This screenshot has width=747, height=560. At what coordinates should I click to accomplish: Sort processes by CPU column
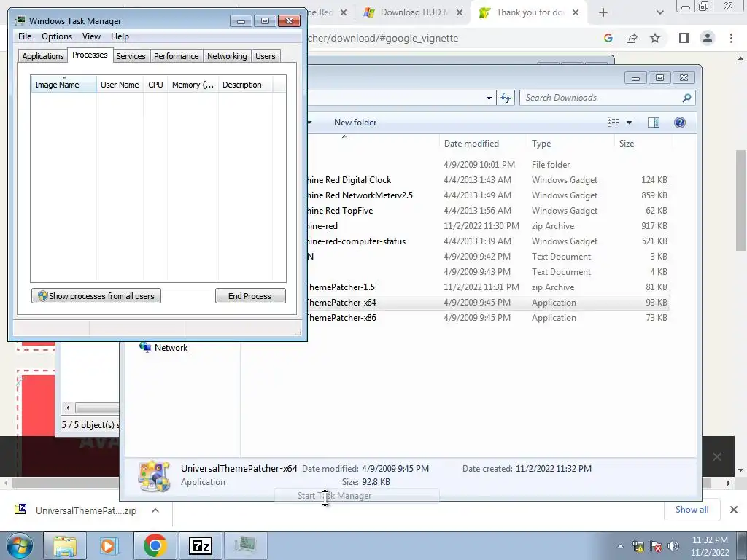[x=155, y=85]
